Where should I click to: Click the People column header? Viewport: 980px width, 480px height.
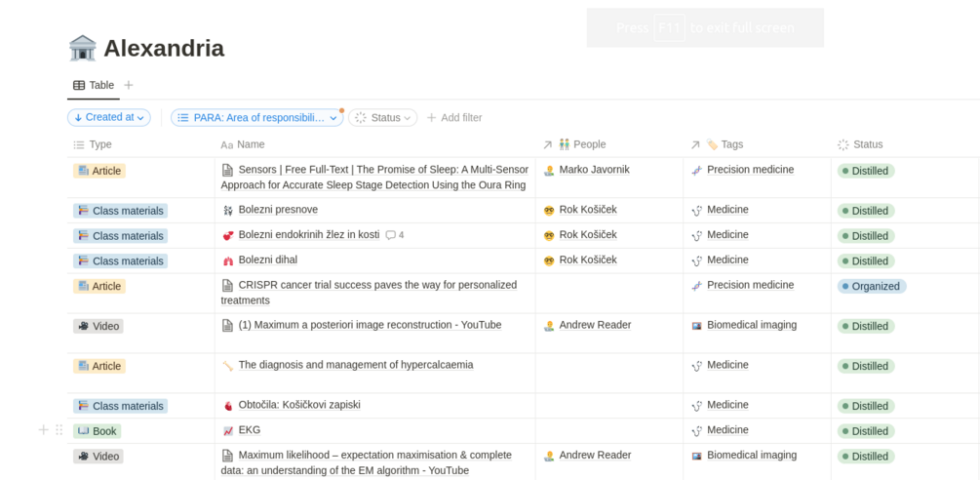click(x=589, y=144)
